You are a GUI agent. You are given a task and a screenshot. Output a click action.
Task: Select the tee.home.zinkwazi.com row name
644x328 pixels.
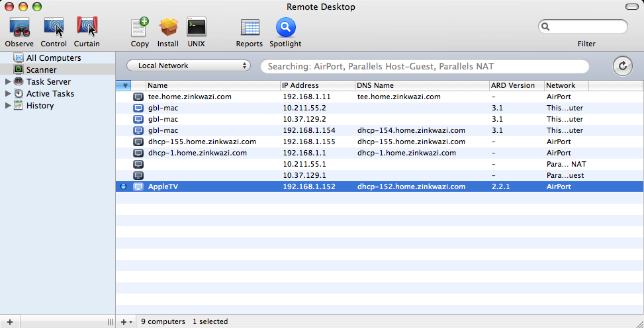tap(190, 97)
